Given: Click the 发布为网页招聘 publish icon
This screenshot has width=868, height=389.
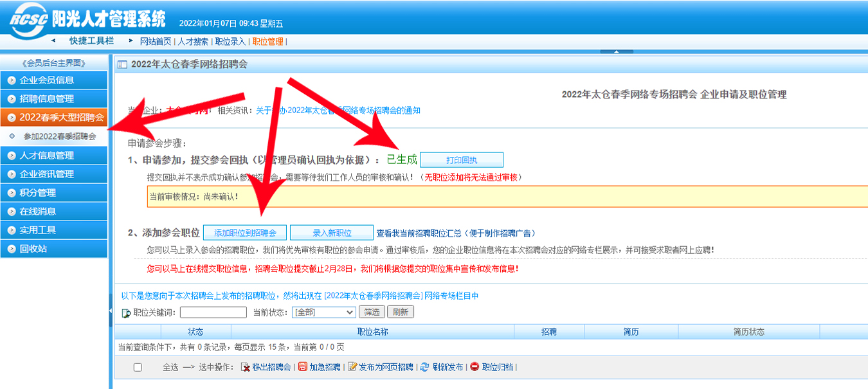Looking at the screenshot, I should coord(352,367).
